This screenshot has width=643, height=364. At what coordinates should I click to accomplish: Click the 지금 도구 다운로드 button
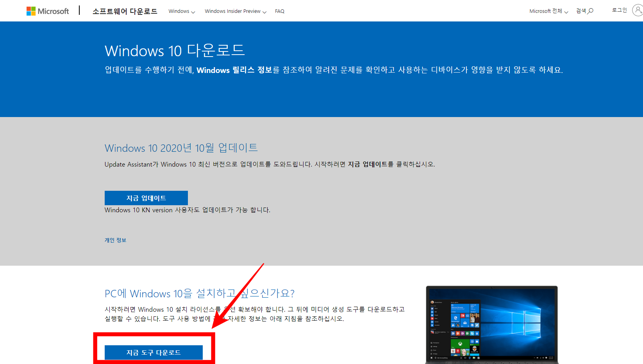pyautogui.click(x=154, y=352)
